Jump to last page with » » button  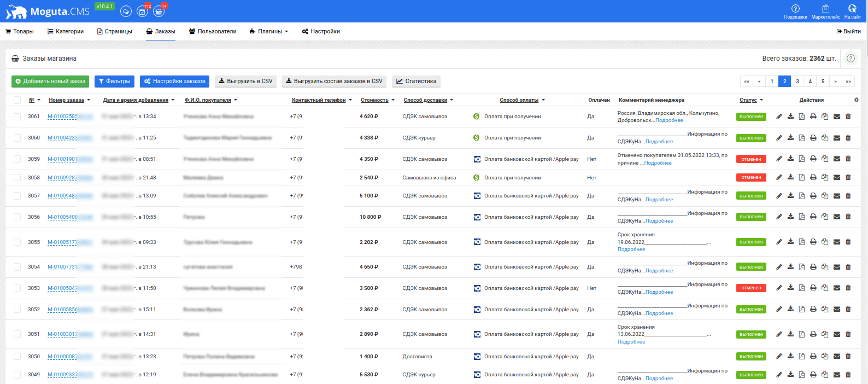pos(848,82)
